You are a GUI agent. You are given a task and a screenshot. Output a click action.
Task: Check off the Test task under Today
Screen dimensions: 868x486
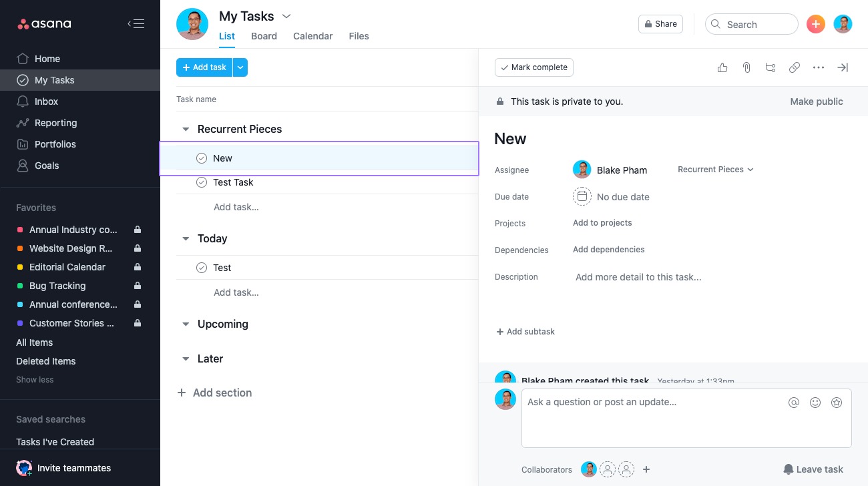point(202,267)
